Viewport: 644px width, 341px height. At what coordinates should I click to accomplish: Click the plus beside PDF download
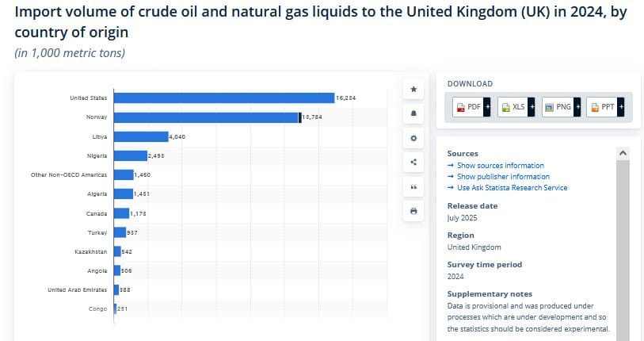coord(488,107)
